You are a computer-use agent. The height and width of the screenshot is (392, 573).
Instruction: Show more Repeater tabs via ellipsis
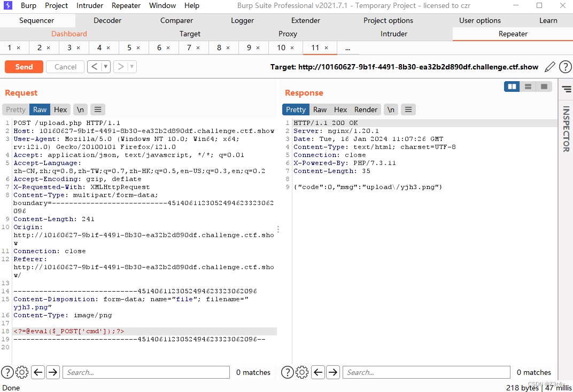347,48
